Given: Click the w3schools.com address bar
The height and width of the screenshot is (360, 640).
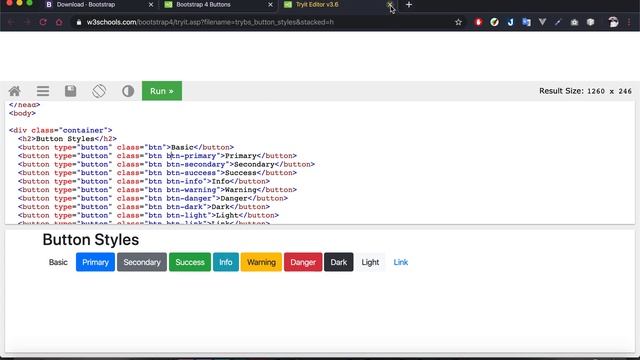Looking at the screenshot, I should point(261,22).
